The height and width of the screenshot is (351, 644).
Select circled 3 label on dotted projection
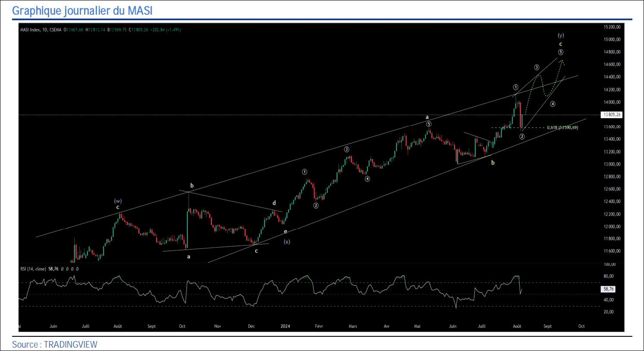(537, 67)
